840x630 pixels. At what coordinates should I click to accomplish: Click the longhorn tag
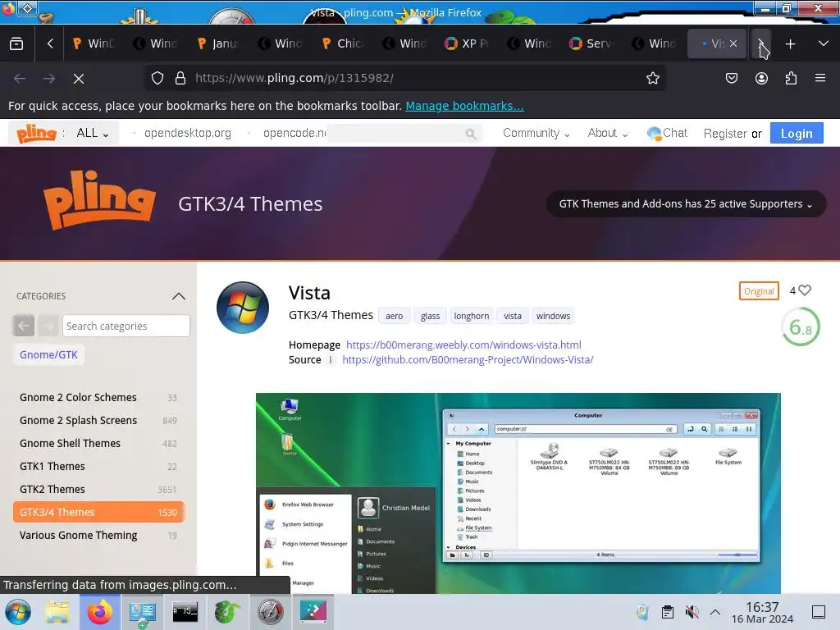472,316
